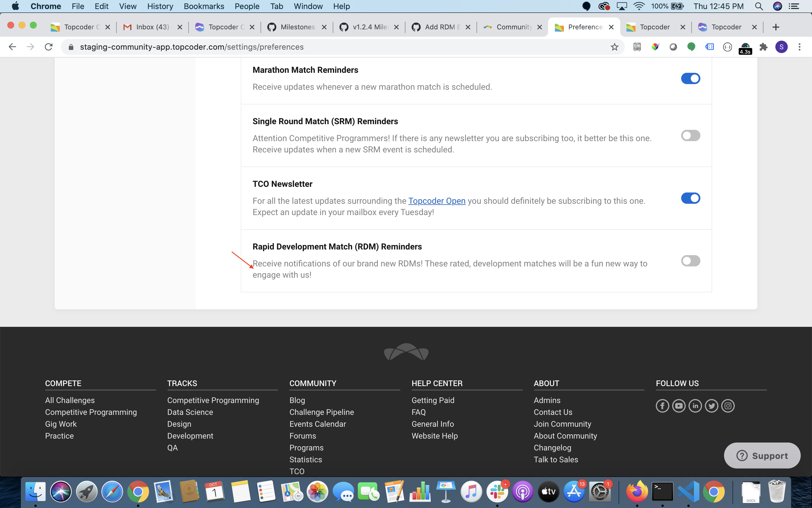812x508 pixels.
Task: Open the LinkedIn follow icon
Action: point(695,406)
